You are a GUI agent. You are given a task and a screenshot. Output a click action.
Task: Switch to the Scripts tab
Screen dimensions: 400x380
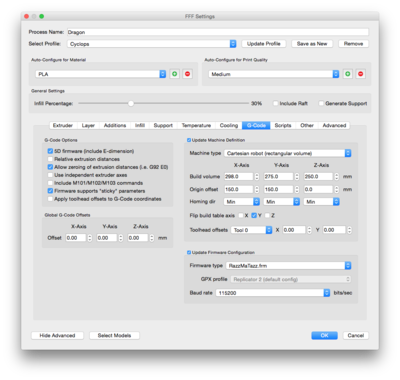tap(283, 125)
